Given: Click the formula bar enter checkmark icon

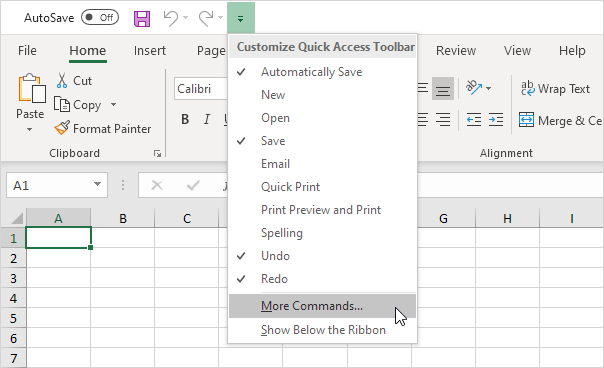Looking at the screenshot, I should point(193,185).
